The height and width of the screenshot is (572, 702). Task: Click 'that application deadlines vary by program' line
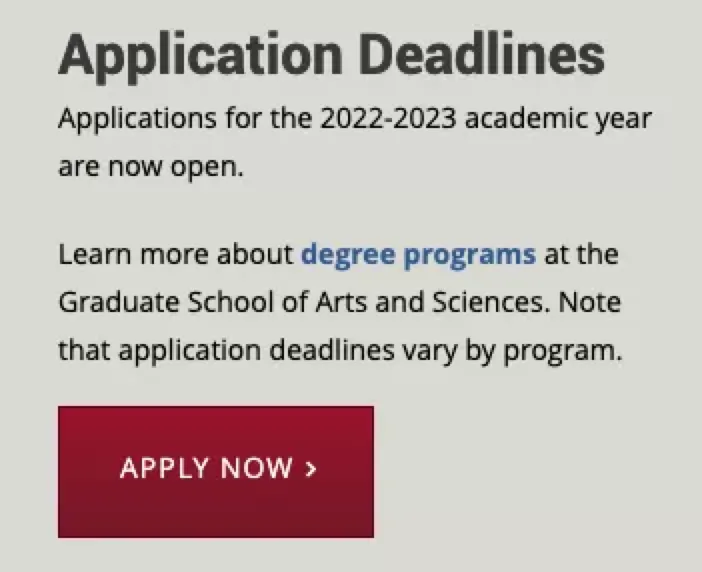coord(340,351)
